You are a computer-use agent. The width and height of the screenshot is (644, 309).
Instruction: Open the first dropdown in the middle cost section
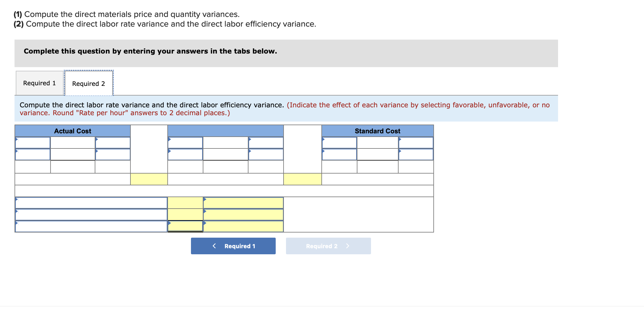tap(185, 142)
